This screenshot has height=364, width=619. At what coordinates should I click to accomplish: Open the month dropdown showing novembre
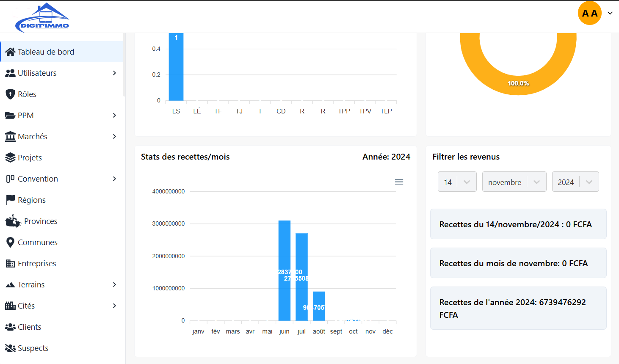[514, 182]
